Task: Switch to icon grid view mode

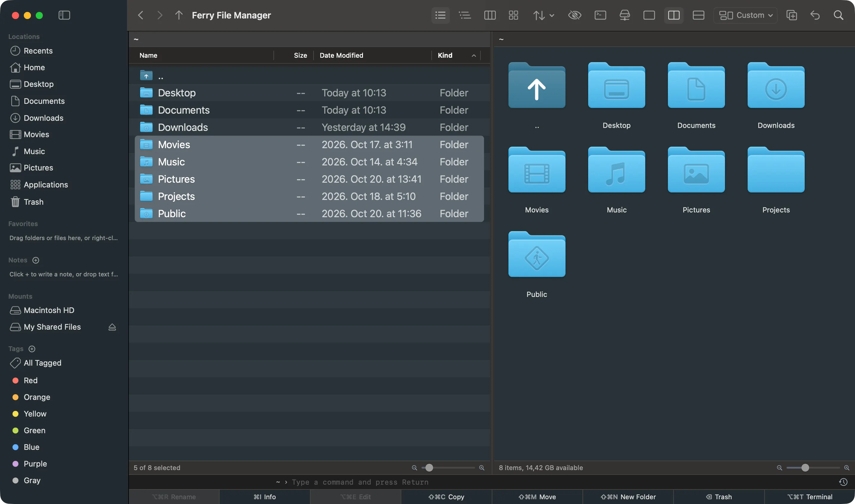Action: click(x=513, y=15)
